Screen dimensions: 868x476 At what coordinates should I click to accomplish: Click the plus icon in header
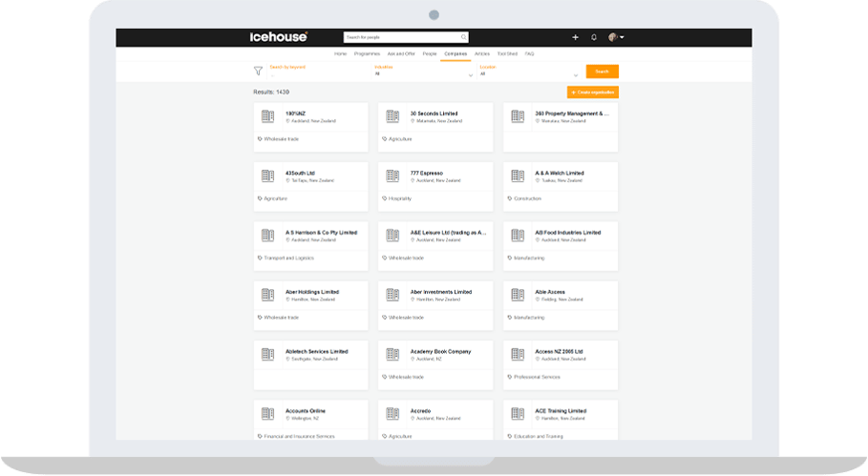(575, 37)
